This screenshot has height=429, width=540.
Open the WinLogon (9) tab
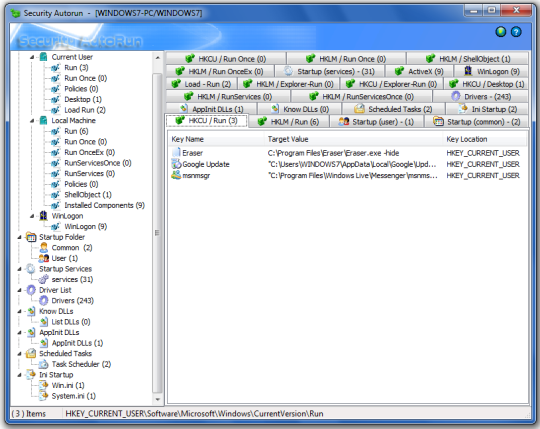(491, 71)
